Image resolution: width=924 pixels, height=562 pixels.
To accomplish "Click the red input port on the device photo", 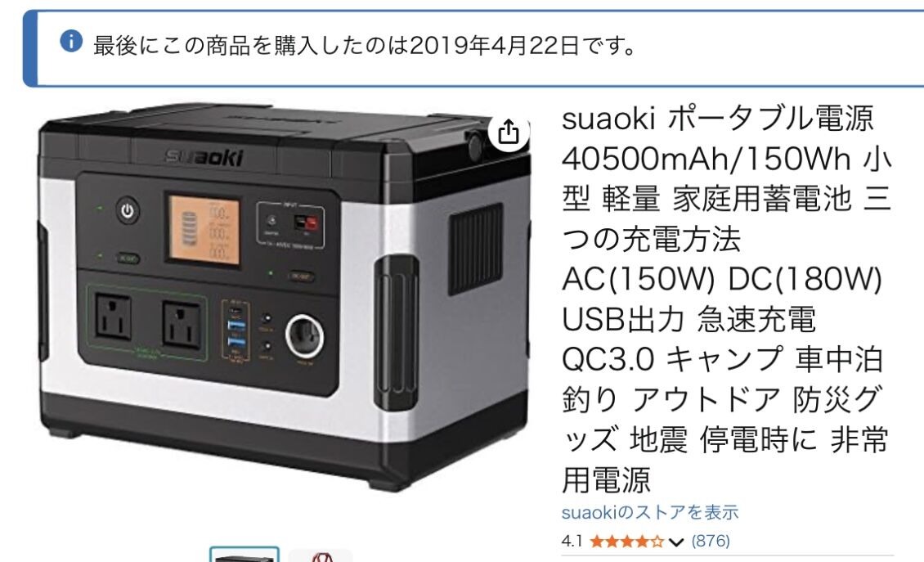I will click(x=306, y=223).
